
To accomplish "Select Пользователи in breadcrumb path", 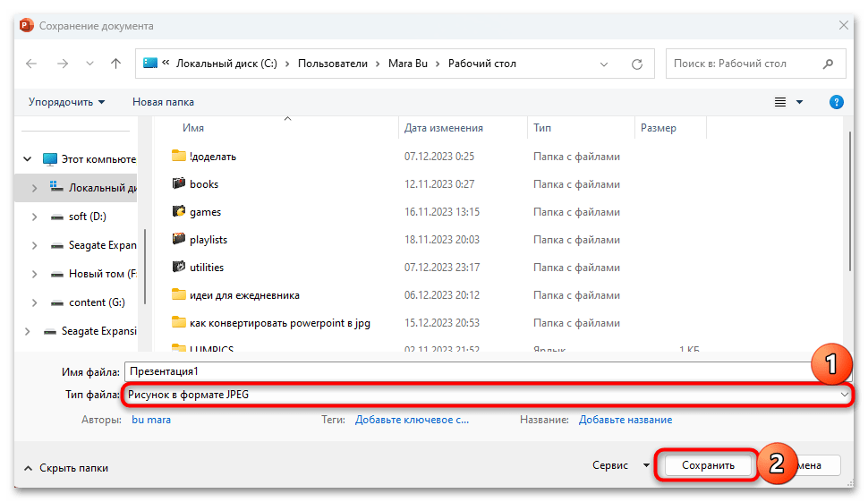I will tap(333, 64).
